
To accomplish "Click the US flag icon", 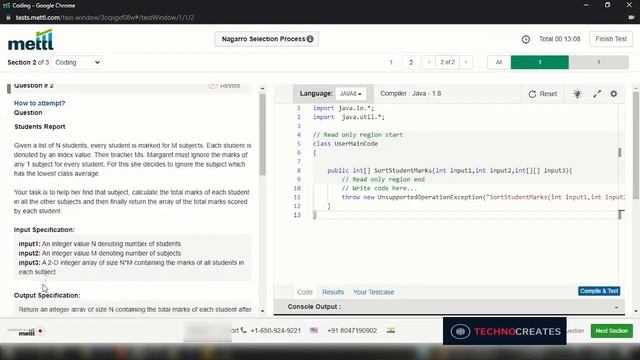I will (314, 330).
